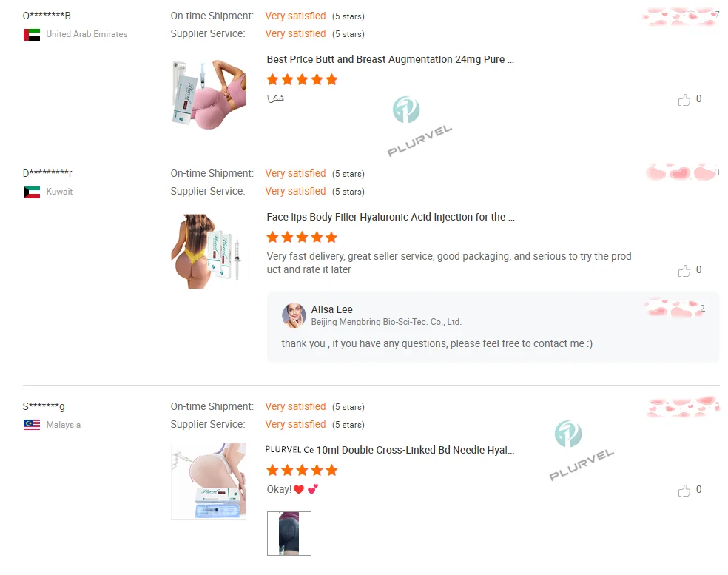Click thumbs-up on Kuwait buyer's review
Viewport: 728px width, 575px height.
point(684,271)
